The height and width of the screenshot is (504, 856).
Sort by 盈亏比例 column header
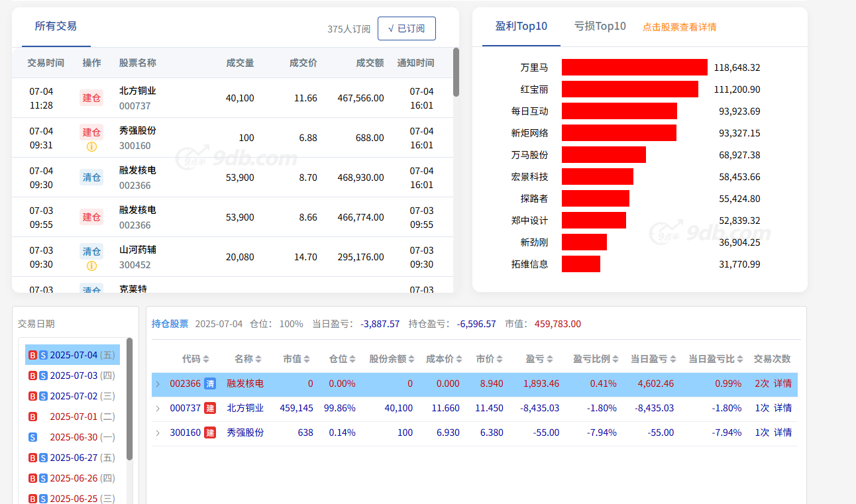coord(596,359)
